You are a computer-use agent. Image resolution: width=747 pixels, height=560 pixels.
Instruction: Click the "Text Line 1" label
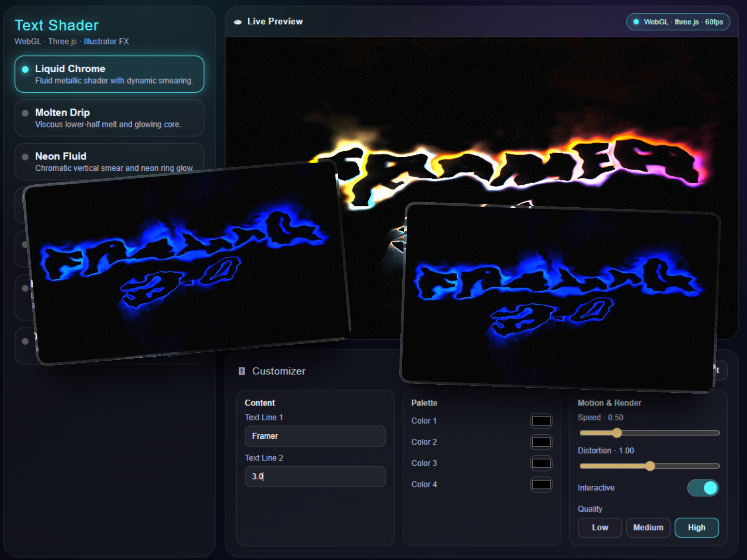(x=264, y=417)
